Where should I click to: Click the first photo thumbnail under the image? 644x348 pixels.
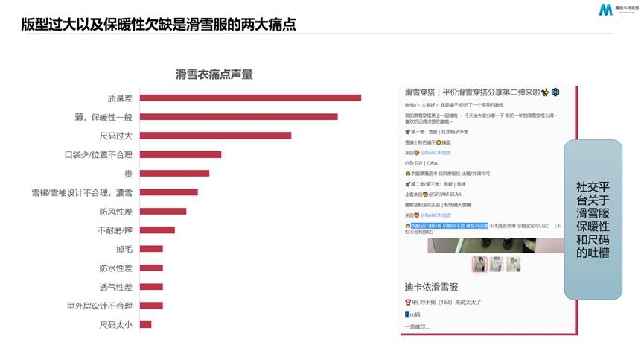coord(479,264)
